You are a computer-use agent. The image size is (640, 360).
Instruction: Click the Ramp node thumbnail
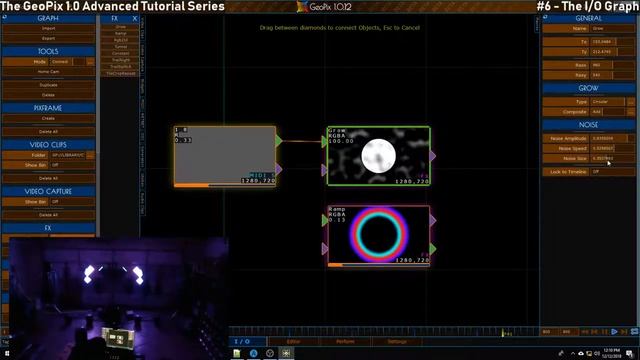[x=378, y=236]
